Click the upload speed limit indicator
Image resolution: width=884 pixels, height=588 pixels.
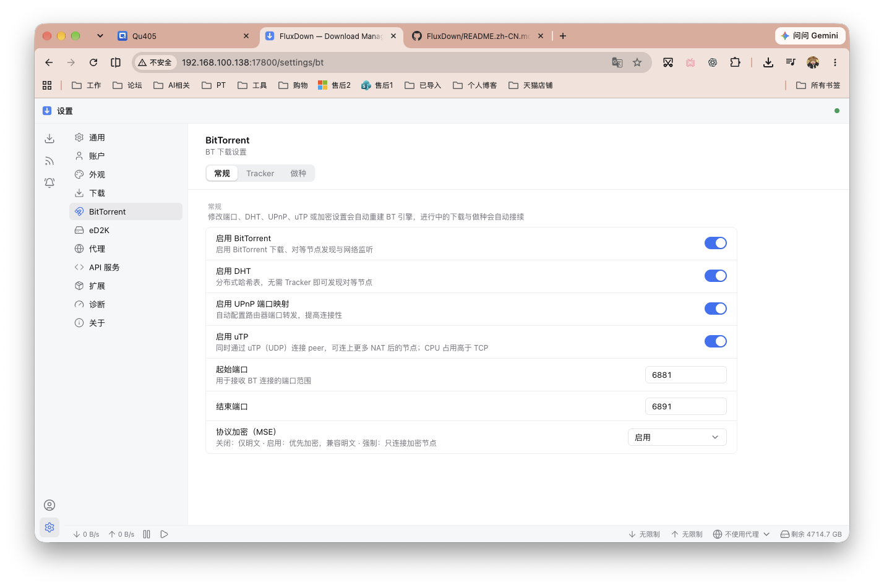(687, 534)
